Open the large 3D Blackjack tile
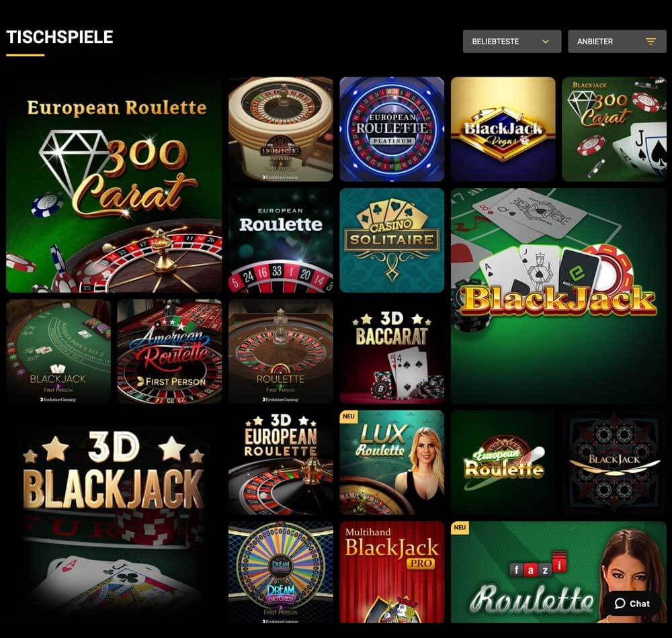672x638 pixels. pyautogui.click(x=114, y=516)
